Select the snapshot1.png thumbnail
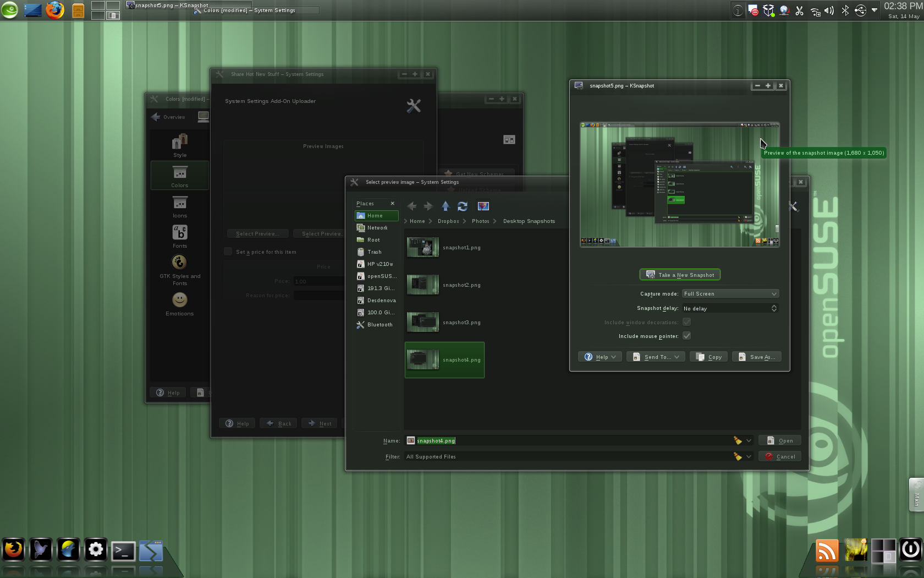924x578 pixels. point(423,247)
